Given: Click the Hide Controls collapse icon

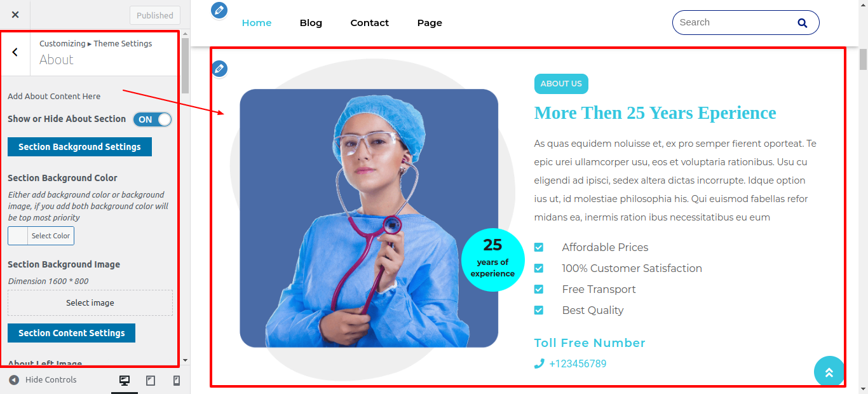Looking at the screenshot, I should point(14,380).
